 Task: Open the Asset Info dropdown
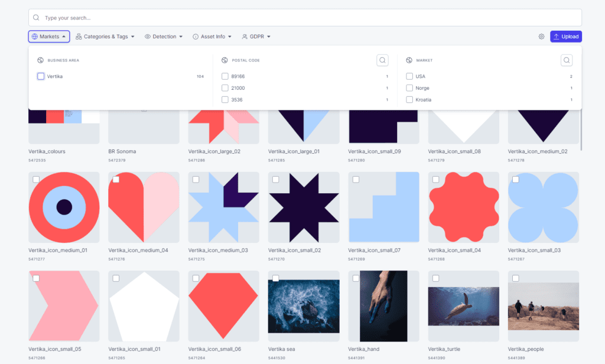pos(212,37)
